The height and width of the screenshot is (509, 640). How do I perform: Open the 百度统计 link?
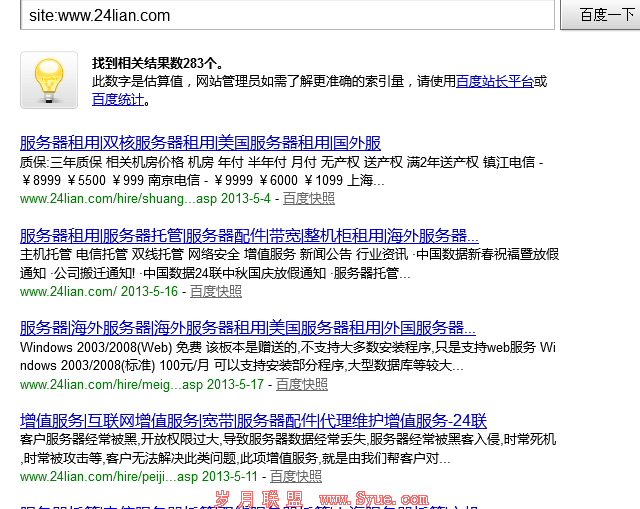118,99
